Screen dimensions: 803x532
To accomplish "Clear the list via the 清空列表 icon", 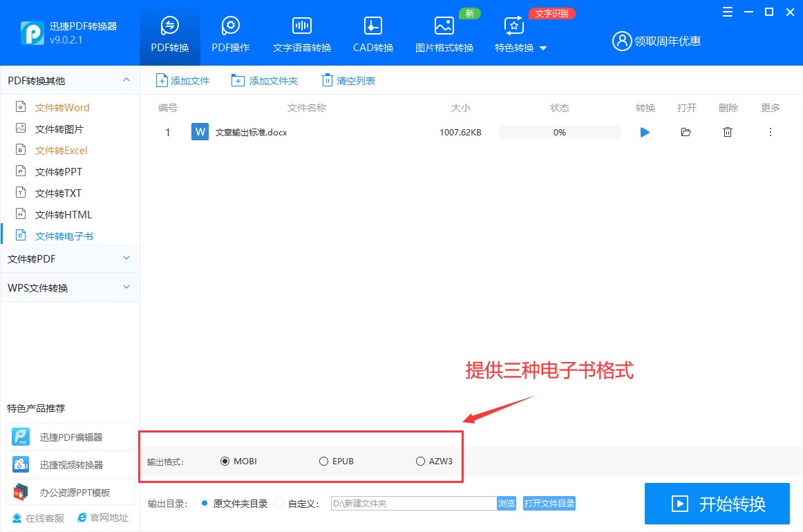I will pyautogui.click(x=327, y=80).
